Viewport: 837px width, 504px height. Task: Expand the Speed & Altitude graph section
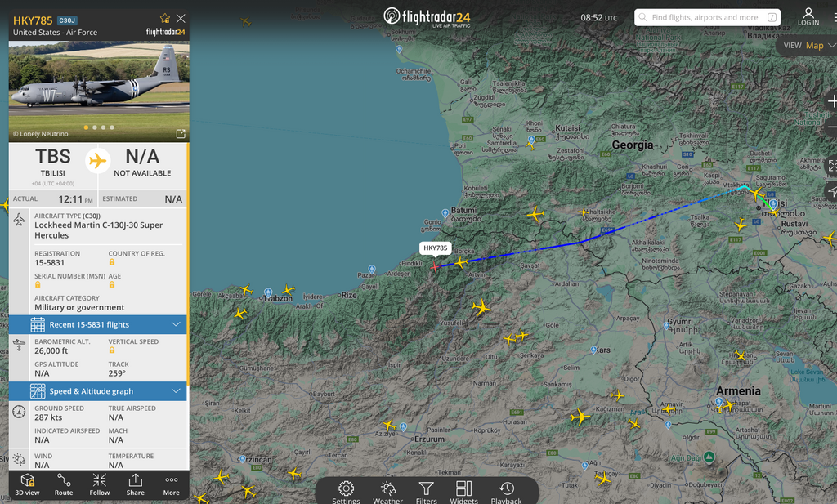click(98, 391)
